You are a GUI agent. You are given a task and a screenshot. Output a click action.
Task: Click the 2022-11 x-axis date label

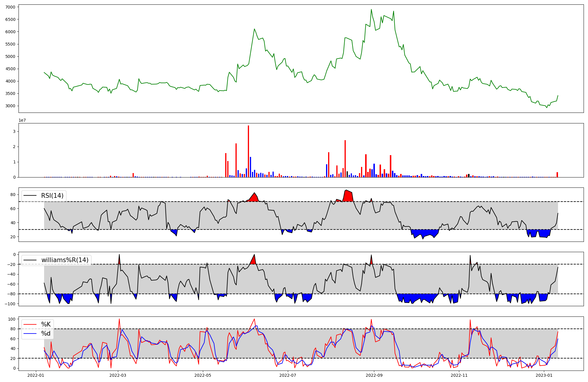point(459,375)
